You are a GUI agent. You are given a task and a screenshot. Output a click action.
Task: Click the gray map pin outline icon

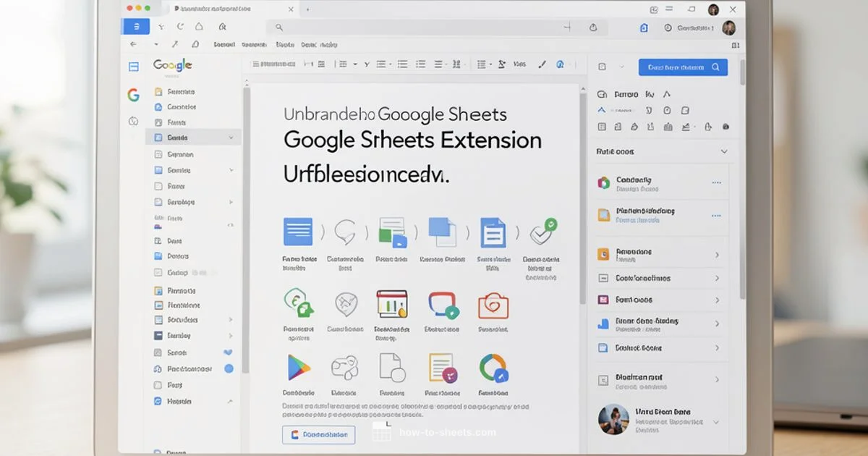point(346,304)
